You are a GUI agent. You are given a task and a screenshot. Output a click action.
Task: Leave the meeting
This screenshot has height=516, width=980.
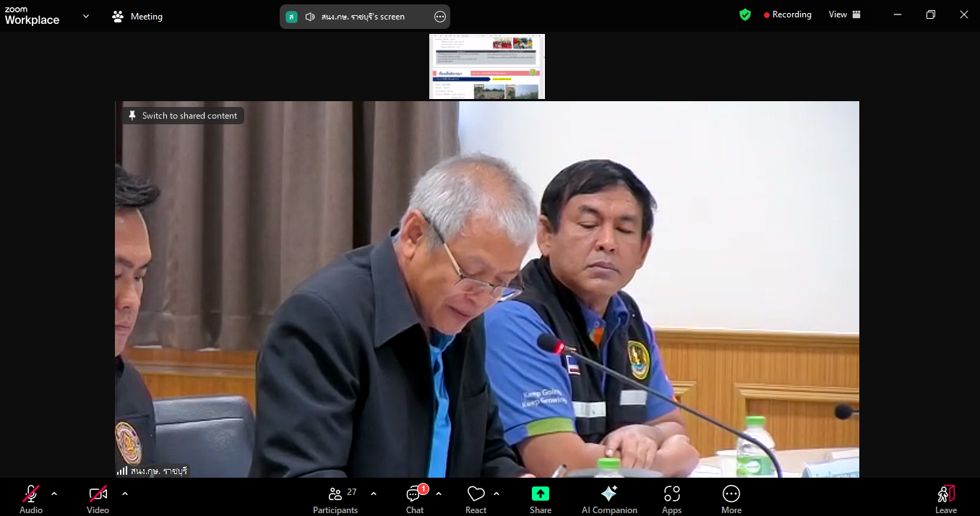[945, 498]
